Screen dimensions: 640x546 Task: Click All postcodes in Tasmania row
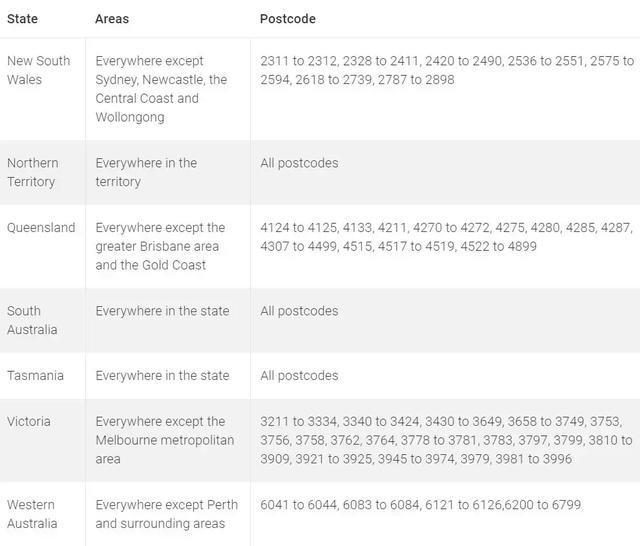pyautogui.click(x=299, y=376)
